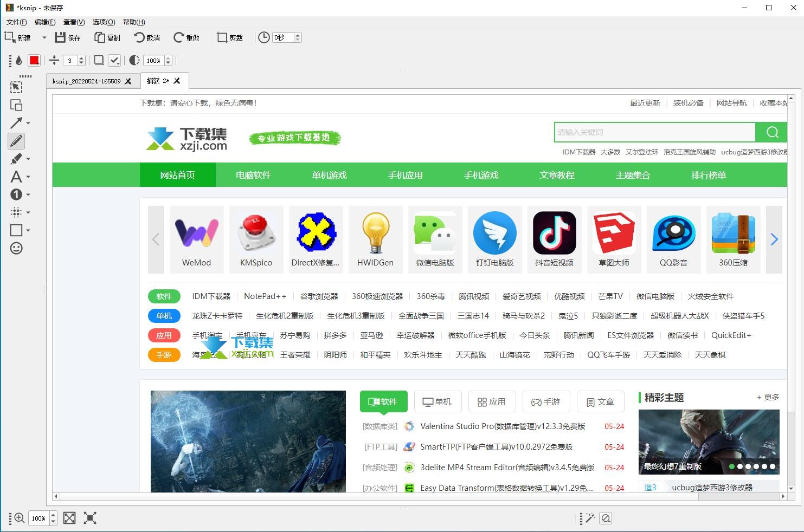Click the bottom zoom spinbox showing 100%

click(42, 518)
